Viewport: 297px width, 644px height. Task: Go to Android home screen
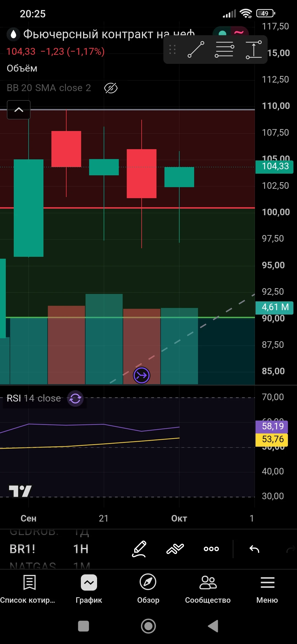[148, 626]
